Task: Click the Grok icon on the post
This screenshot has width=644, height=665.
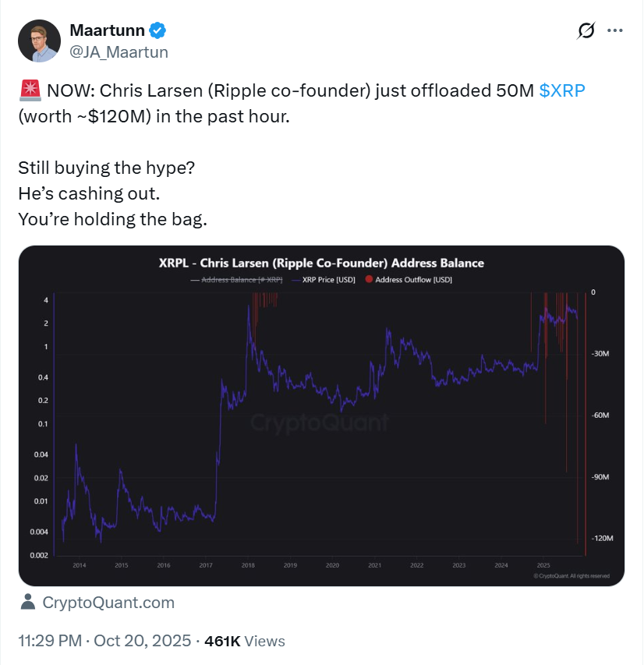Action: point(586,30)
